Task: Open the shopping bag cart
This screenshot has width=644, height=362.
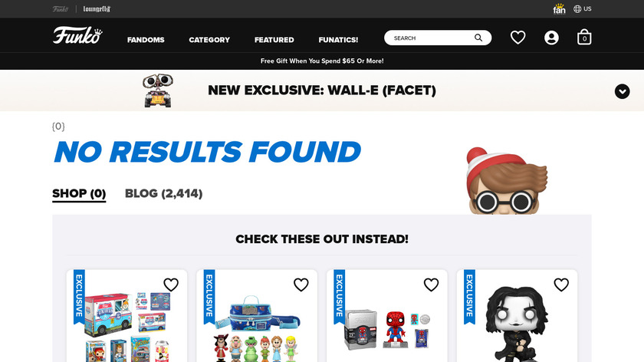Action: click(x=584, y=38)
